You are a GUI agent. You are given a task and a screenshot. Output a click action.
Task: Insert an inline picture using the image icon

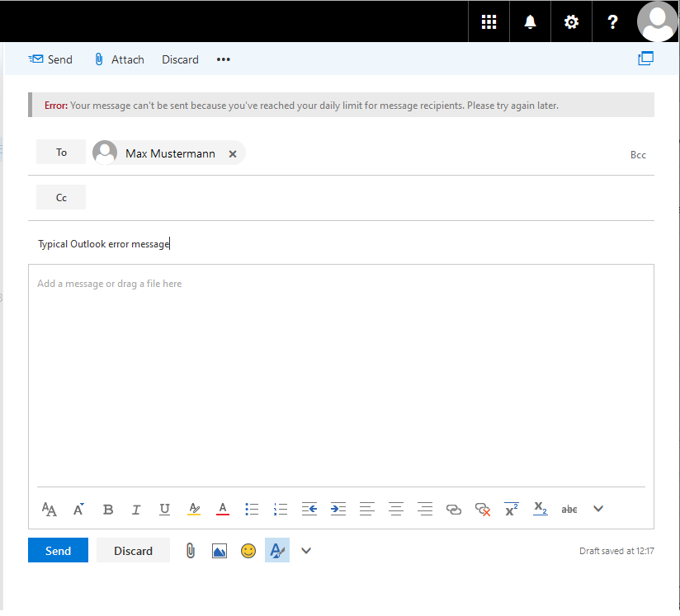219,550
